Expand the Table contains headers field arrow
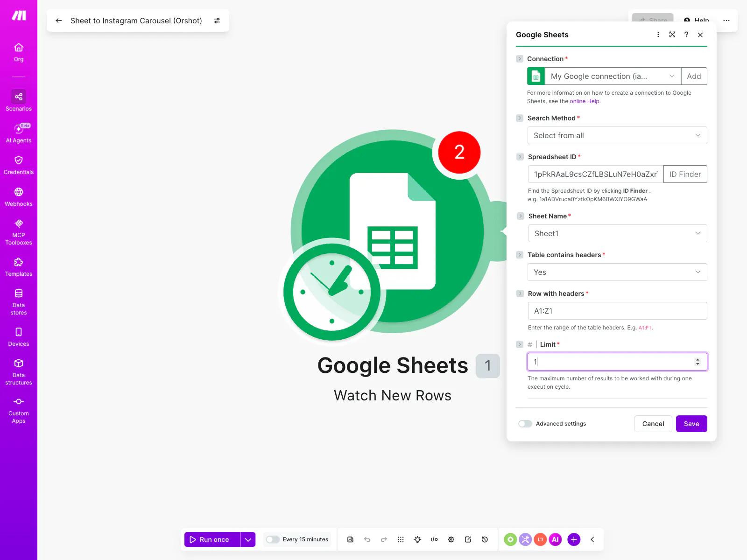Image resolution: width=747 pixels, height=560 pixels. click(520, 255)
